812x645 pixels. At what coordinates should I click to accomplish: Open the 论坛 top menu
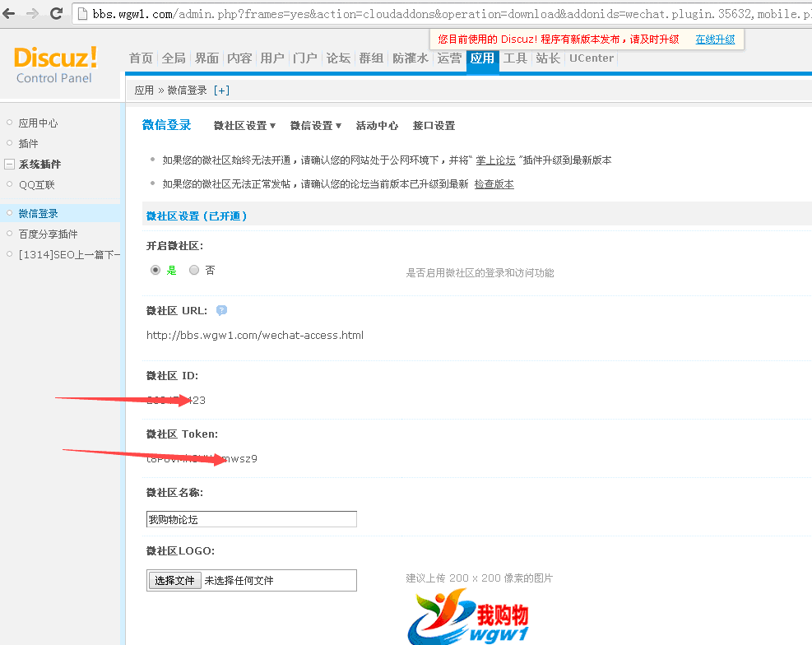coord(338,58)
